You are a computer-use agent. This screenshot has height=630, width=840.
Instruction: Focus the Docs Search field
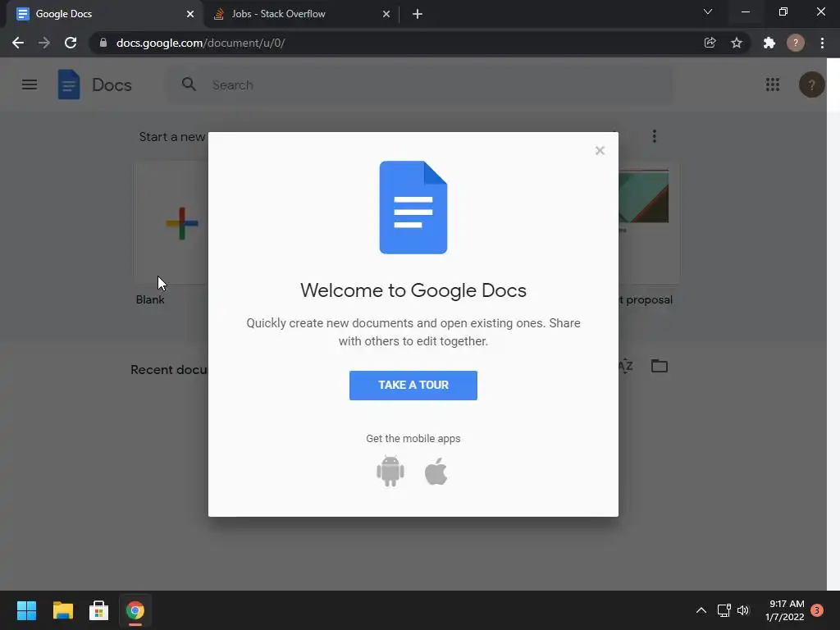pyautogui.click(x=420, y=84)
